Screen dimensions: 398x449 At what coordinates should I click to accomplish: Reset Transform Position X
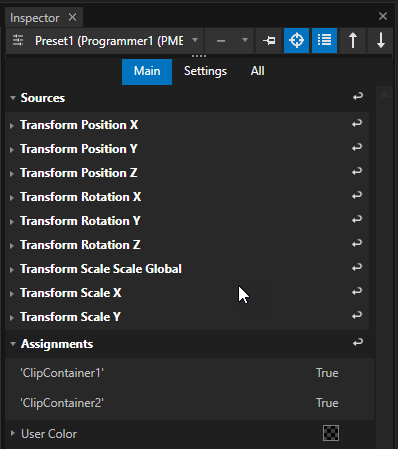point(357,124)
